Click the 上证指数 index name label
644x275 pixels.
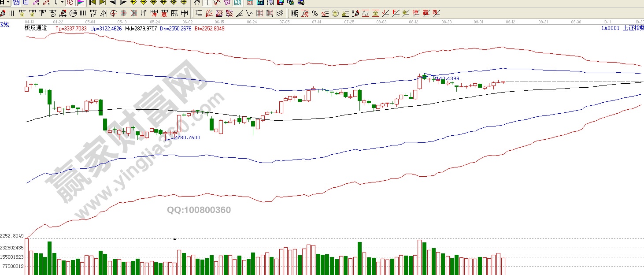coord(633,28)
